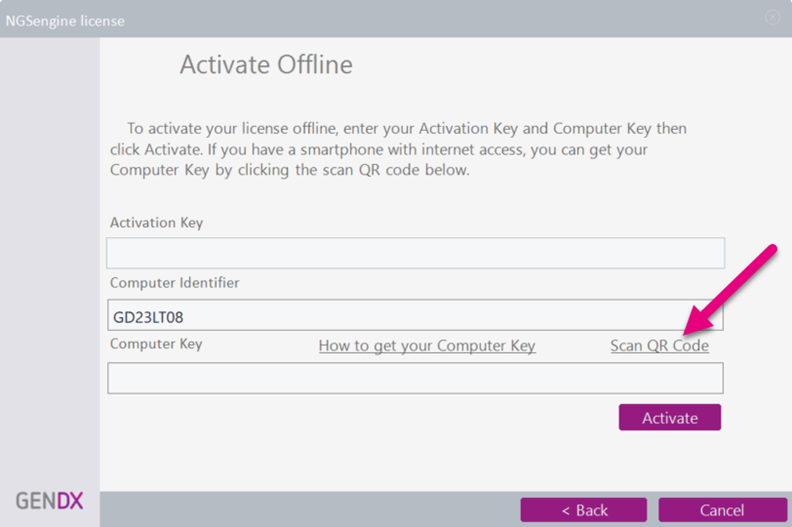Click the Activation Key label

point(157,223)
